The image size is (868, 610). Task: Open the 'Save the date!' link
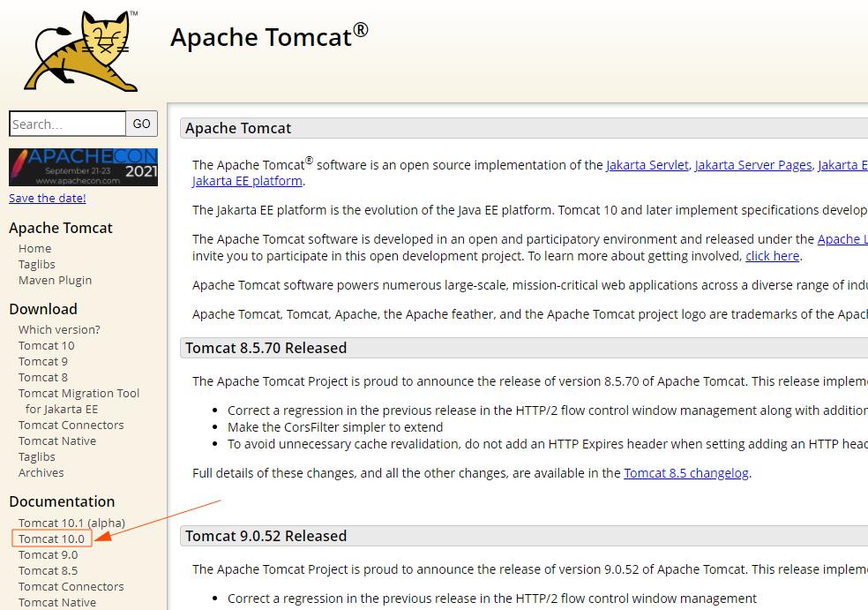pyautogui.click(x=47, y=199)
